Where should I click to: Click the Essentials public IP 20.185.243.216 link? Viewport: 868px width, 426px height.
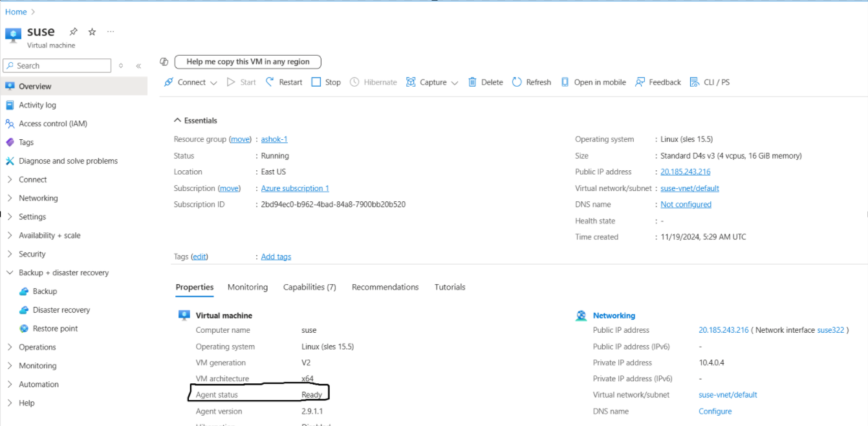[686, 172]
